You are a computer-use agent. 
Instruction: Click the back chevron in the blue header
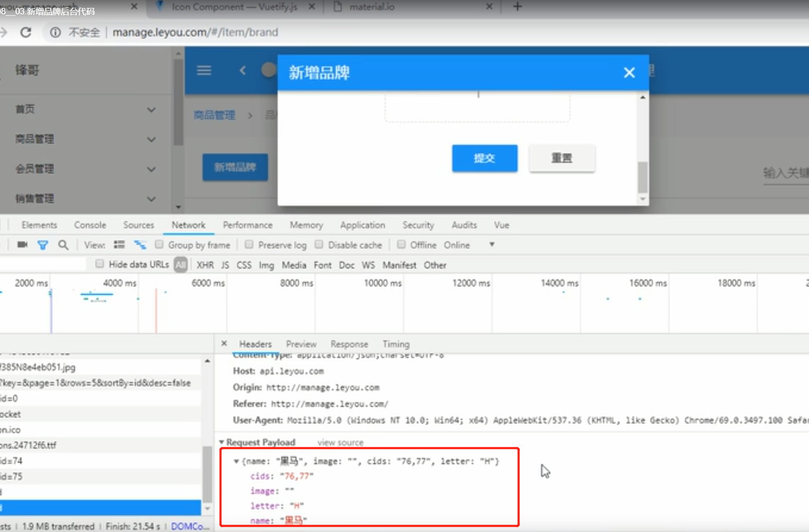point(242,70)
